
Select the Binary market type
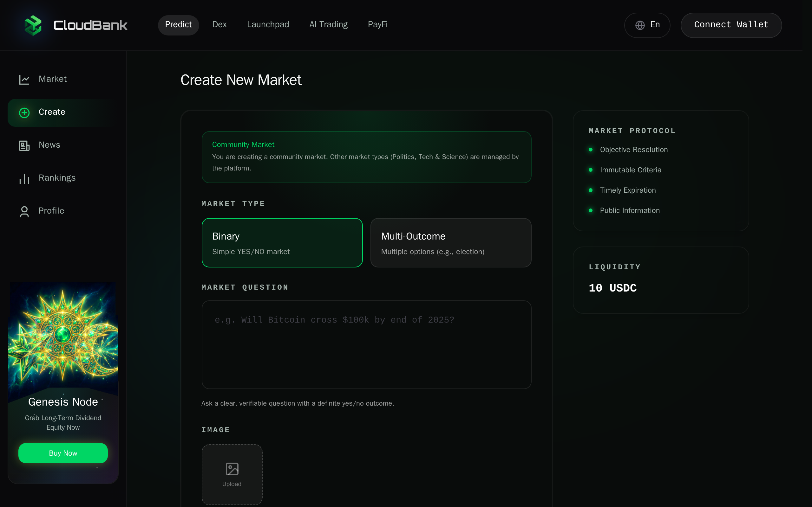[282, 242]
